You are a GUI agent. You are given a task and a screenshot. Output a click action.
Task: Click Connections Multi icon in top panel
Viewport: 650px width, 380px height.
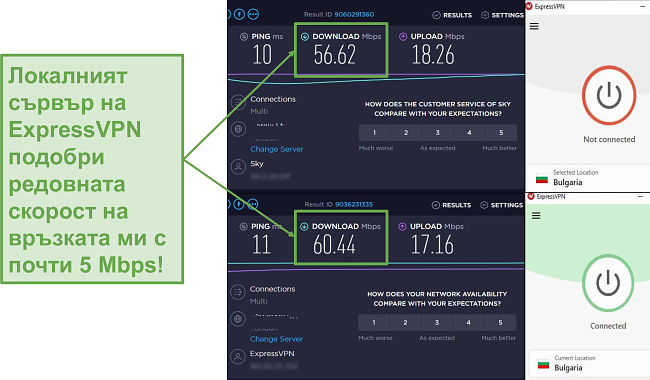238,102
